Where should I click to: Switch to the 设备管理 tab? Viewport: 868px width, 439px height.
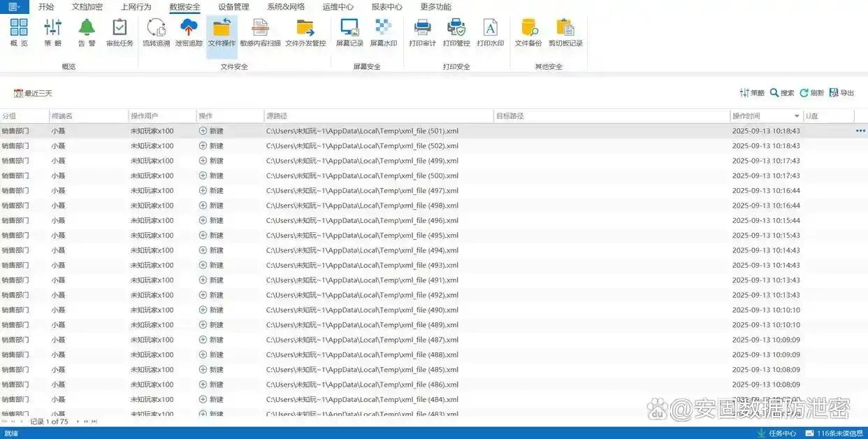(233, 7)
